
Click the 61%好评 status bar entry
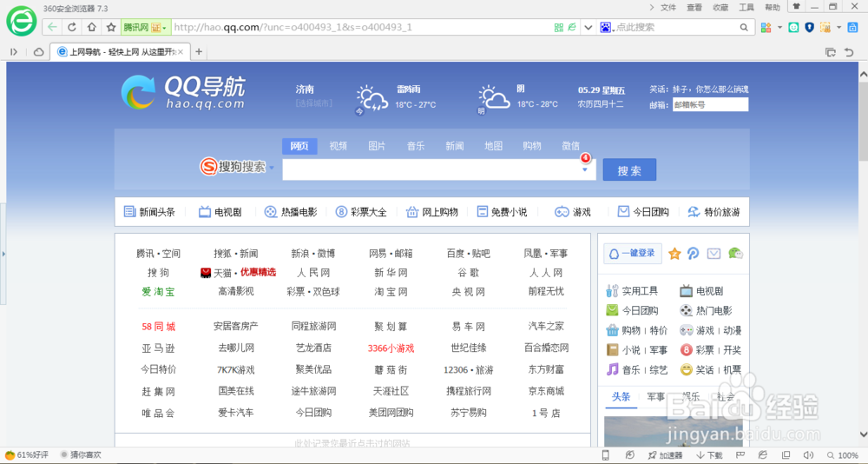point(27,455)
